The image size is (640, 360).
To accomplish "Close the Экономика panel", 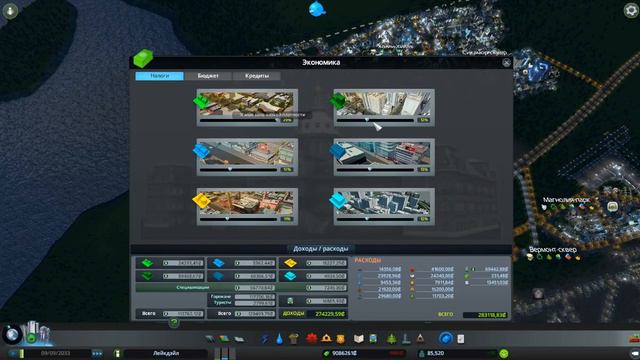I will click(506, 62).
